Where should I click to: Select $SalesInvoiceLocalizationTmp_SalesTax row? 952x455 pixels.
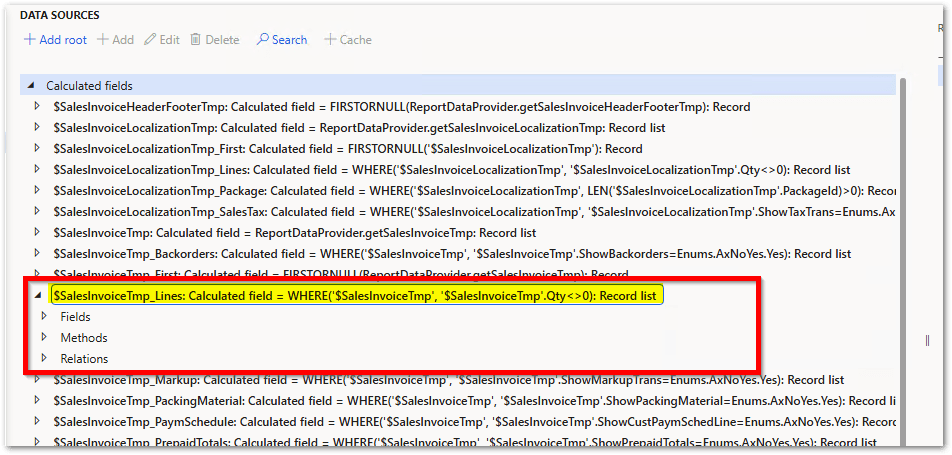coord(400,212)
